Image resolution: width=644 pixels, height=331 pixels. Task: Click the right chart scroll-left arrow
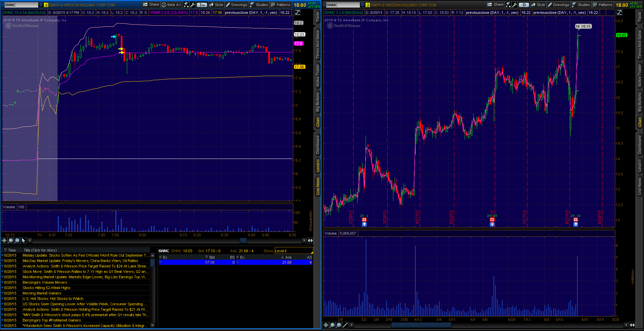pyautogui.click(x=352, y=325)
